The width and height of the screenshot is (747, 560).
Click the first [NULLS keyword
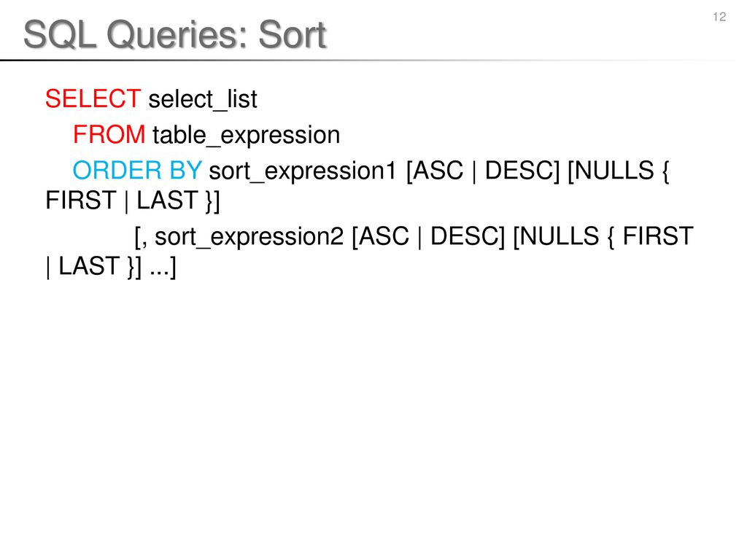click(x=611, y=171)
